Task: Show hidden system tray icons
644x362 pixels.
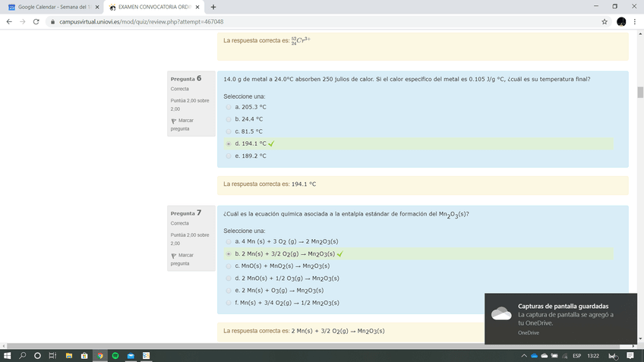Action: pyautogui.click(x=524, y=356)
